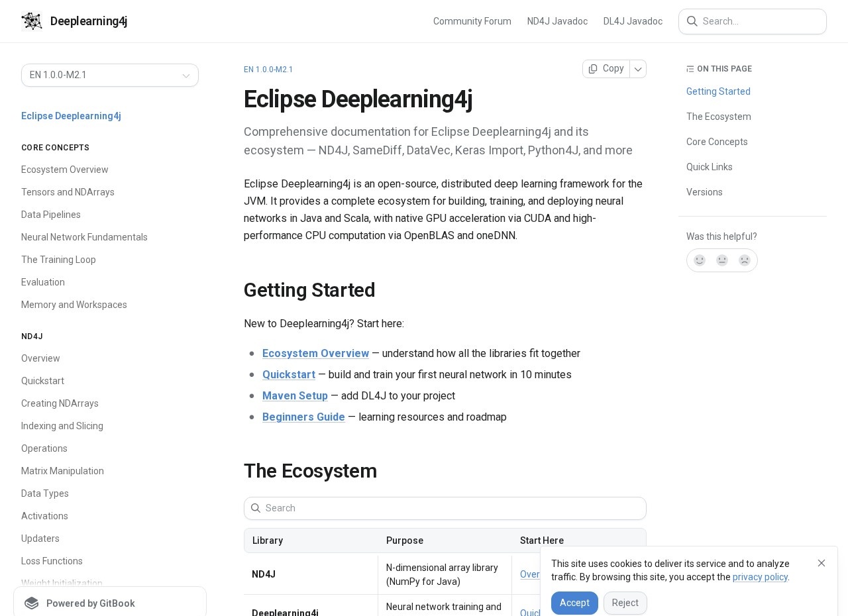Open Quickstart in the ND4J sidebar section
The image size is (848, 616).
42,381
